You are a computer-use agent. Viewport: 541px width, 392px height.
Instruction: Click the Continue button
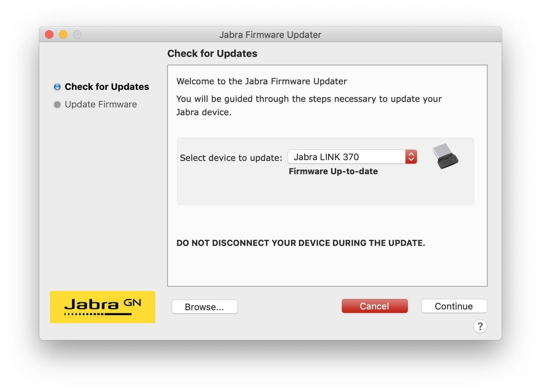454,306
